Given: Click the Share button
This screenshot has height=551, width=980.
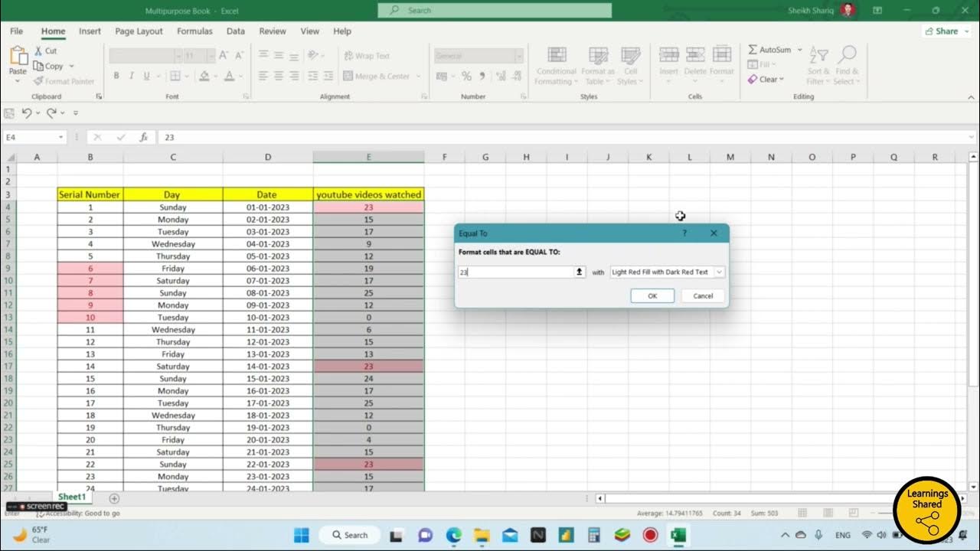Looking at the screenshot, I should tap(947, 31).
